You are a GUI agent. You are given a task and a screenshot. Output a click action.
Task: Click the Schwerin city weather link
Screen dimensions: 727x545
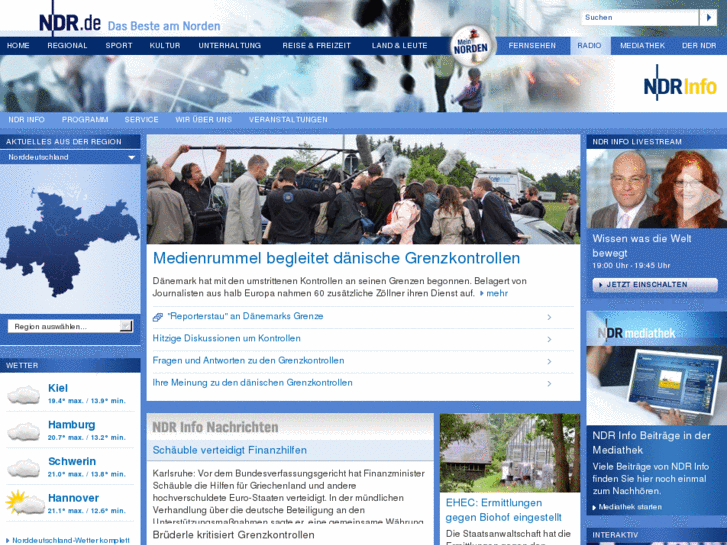pos(72,462)
